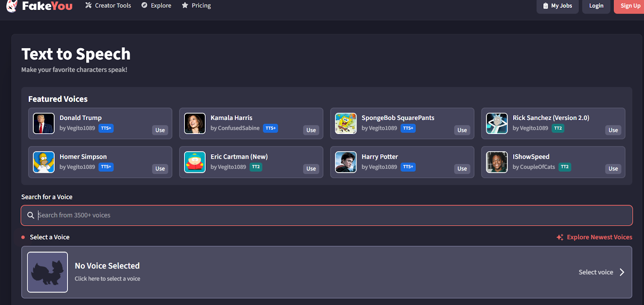Viewport: 644px width, 305px height.
Task: Click the Sign Up button
Action: [x=630, y=6]
